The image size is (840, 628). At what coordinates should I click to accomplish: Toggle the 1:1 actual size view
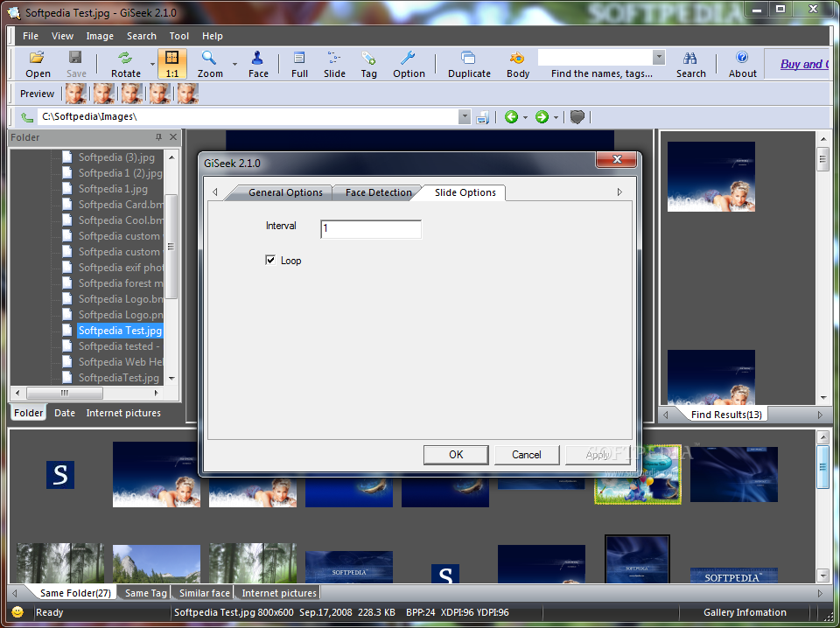[172, 64]
